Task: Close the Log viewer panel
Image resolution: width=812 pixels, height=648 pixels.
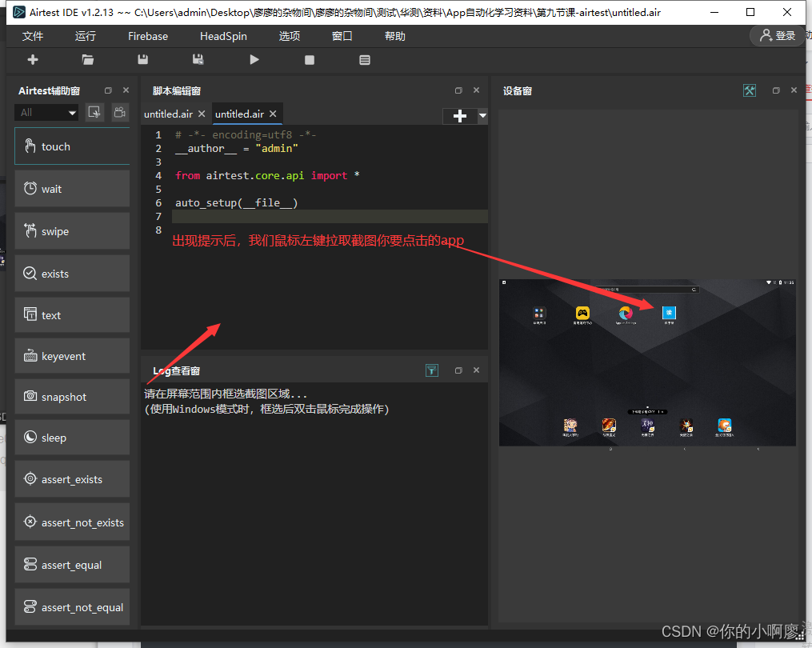Action: tap(477, 370)
